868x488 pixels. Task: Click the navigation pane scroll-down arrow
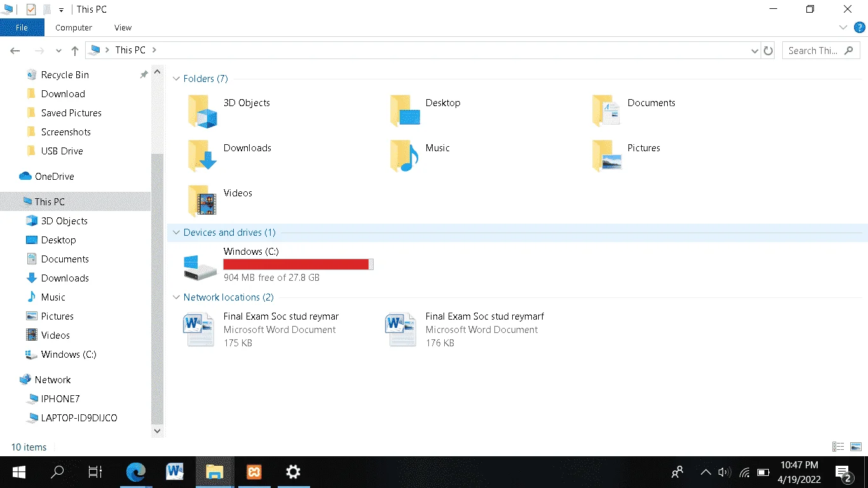pos(158,431)
